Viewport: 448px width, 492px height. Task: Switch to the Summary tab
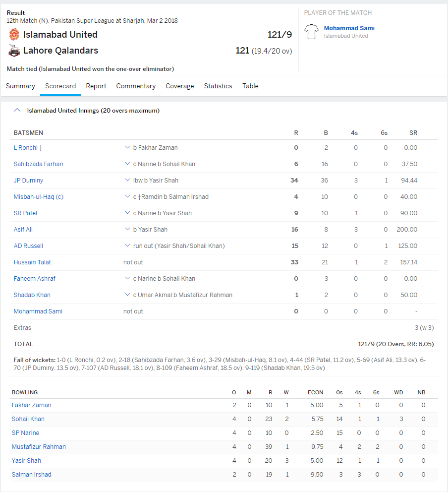tap(20, 86)
